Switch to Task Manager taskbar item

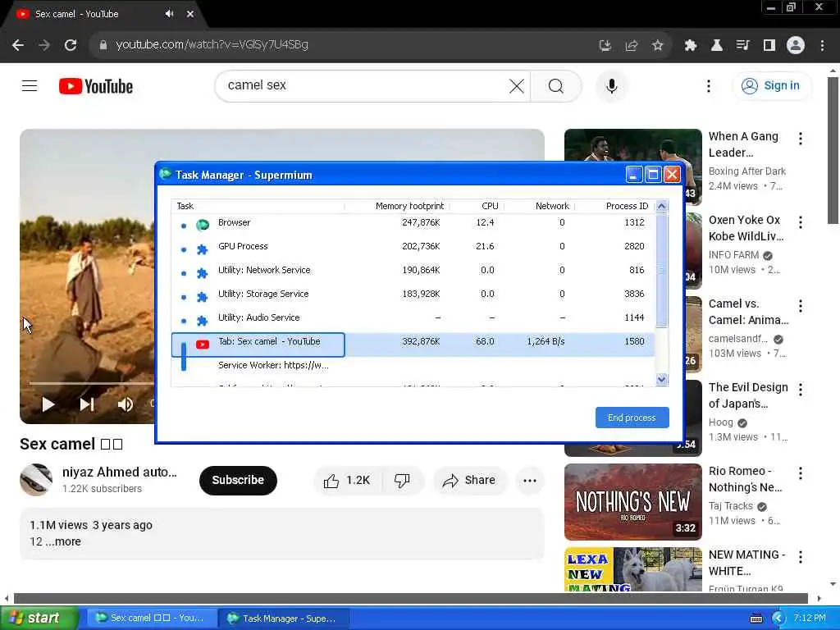coord(284,619)
